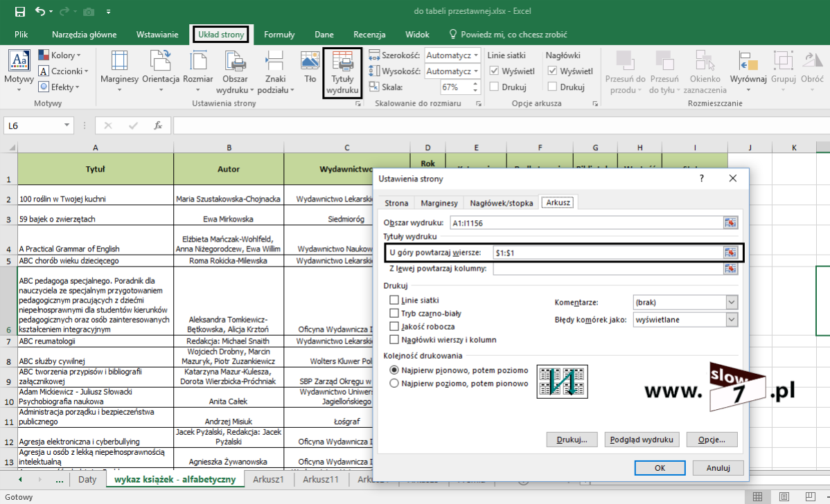Toggle Linie siatki Drukuj checkbox

click(494, 87)
